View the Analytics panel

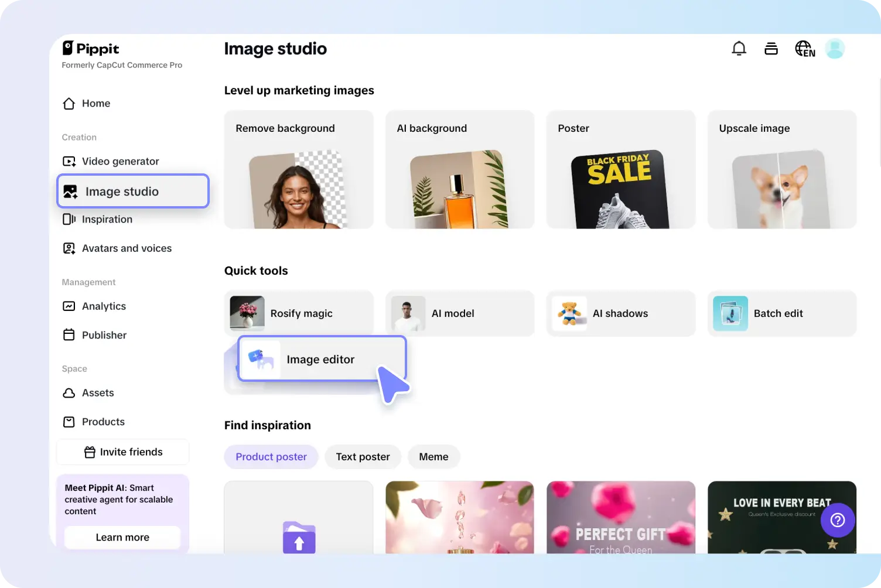click(104, 306)
